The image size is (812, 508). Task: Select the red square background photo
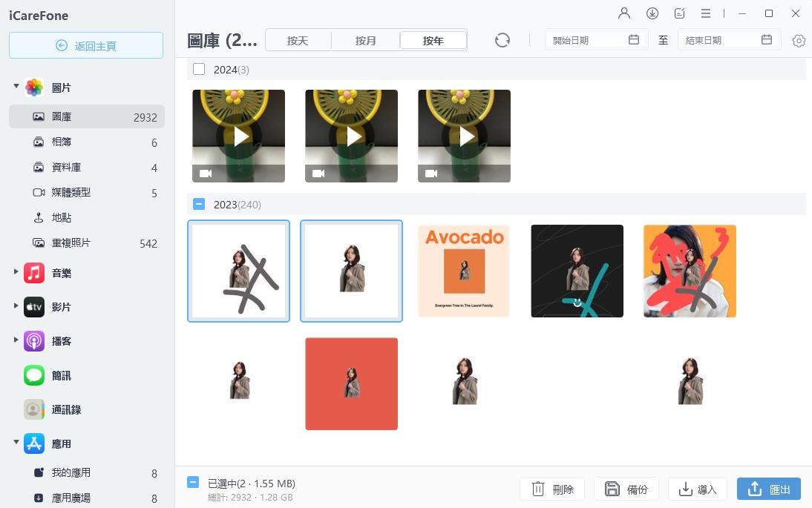click(352, 384)
